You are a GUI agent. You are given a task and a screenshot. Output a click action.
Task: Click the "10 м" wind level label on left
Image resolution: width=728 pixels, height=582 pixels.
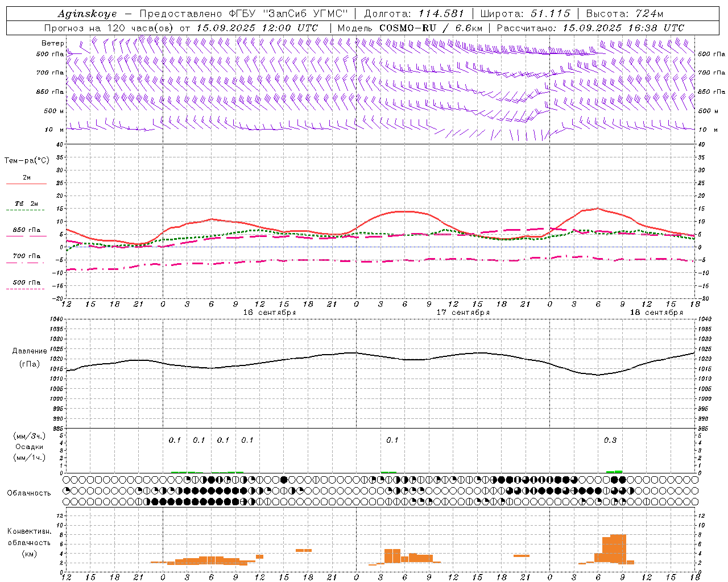point(55,130)
